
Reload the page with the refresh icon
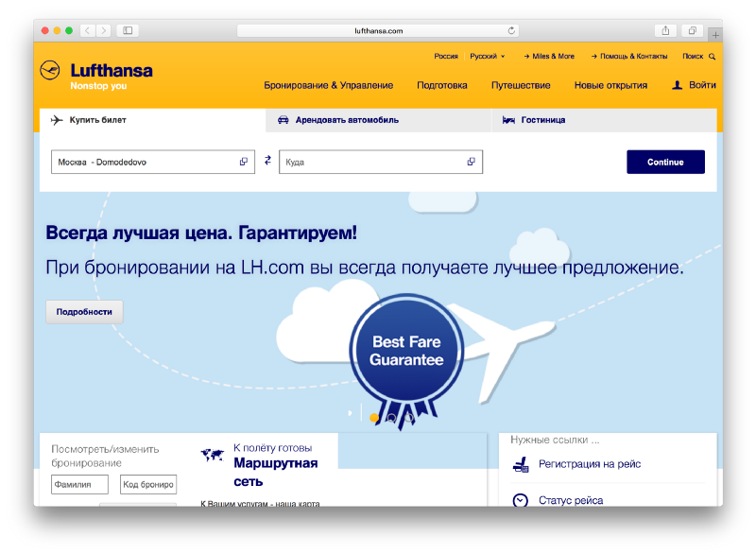(511, 30)
